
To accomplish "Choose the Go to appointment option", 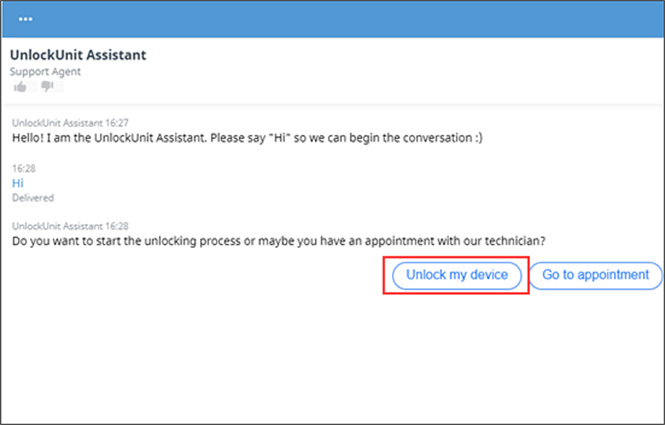I will (x=595, y=274).
